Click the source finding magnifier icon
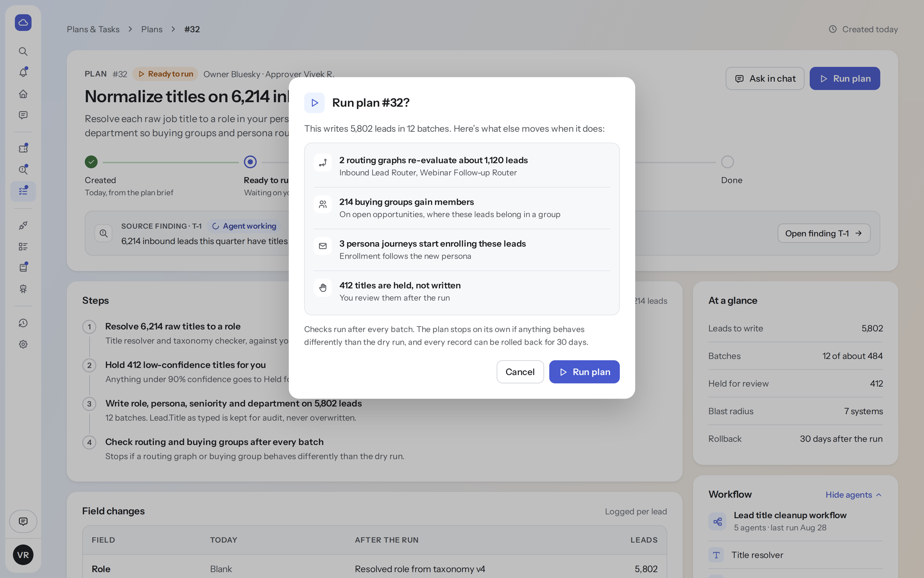 point(104,233)
